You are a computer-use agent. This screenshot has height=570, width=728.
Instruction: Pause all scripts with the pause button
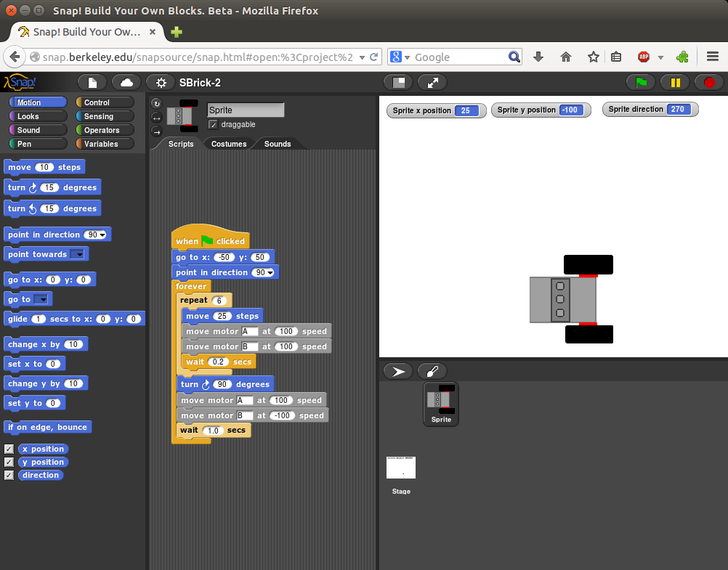click(675, 83)
